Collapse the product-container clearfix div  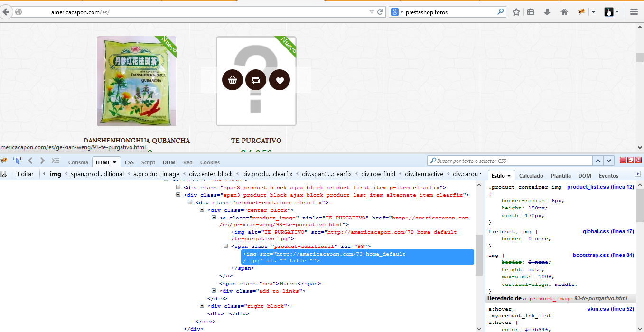[x=190, y=202]
